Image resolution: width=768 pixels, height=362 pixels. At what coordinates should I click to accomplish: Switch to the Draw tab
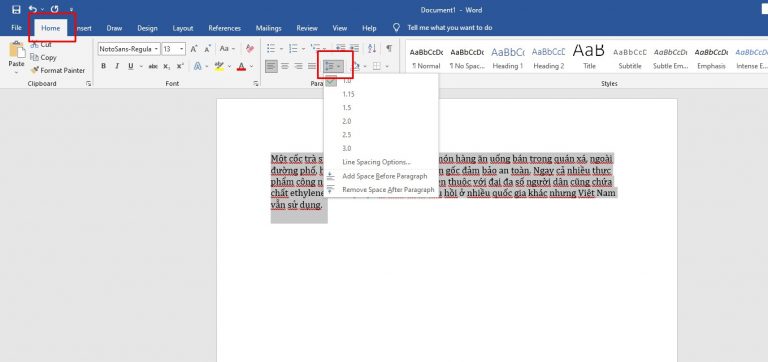114,28
